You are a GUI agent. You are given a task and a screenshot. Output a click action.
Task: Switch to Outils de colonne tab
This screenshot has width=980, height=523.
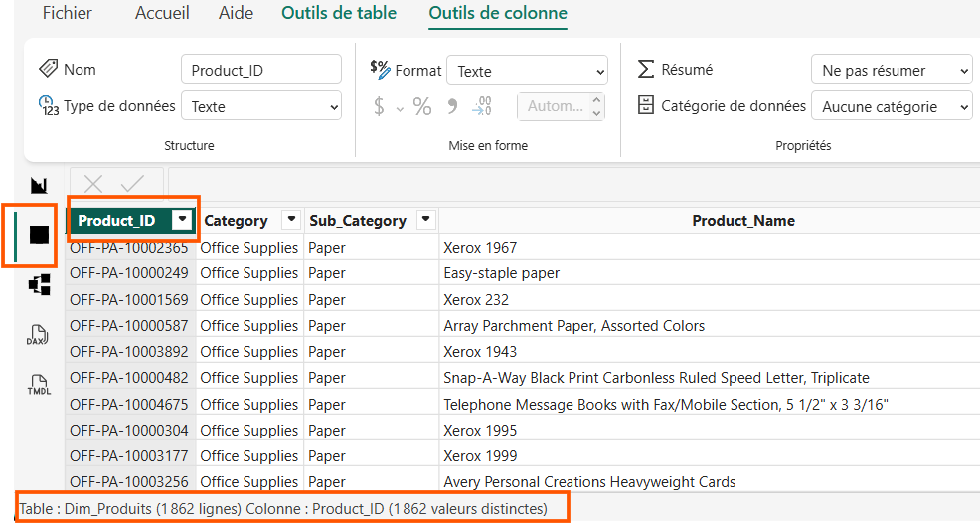pos(498,13)
